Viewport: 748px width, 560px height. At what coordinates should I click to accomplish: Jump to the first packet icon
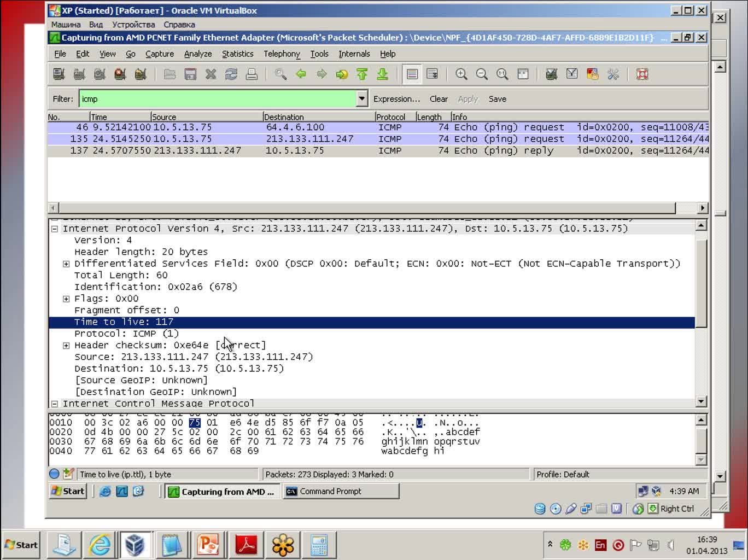click(x=362, y=74)
